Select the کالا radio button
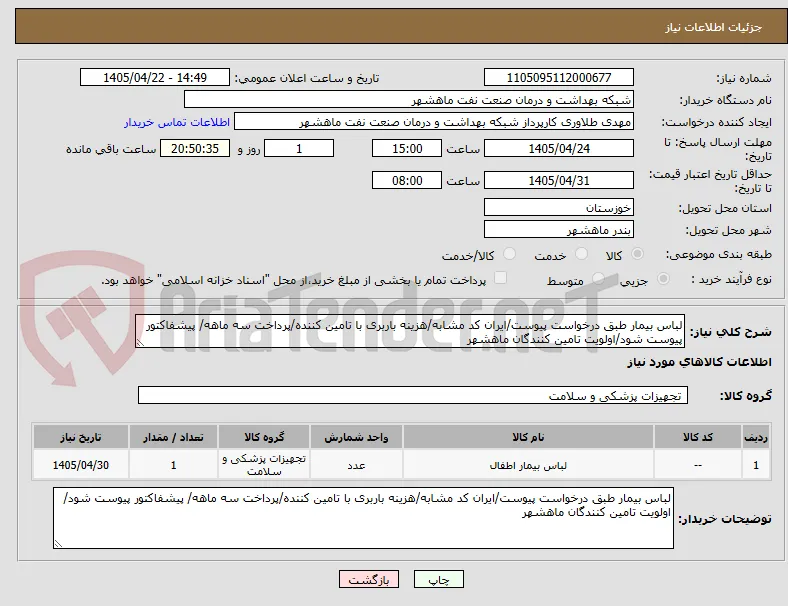 [637, 254]
